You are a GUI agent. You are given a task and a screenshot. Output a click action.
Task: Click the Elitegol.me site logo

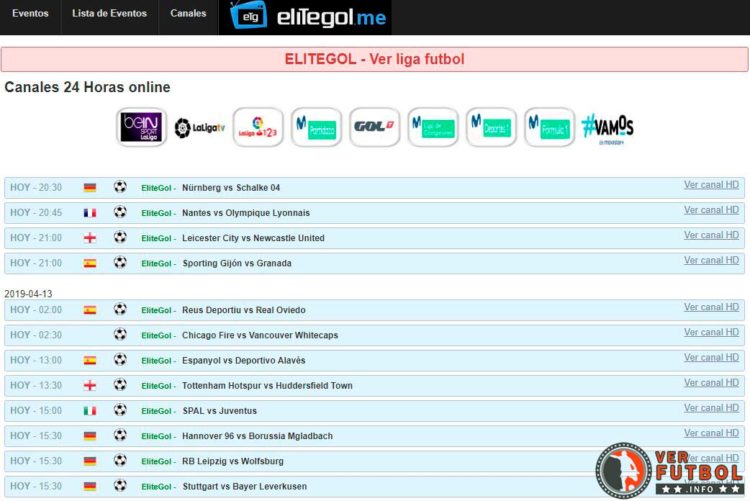pos(305,16)
